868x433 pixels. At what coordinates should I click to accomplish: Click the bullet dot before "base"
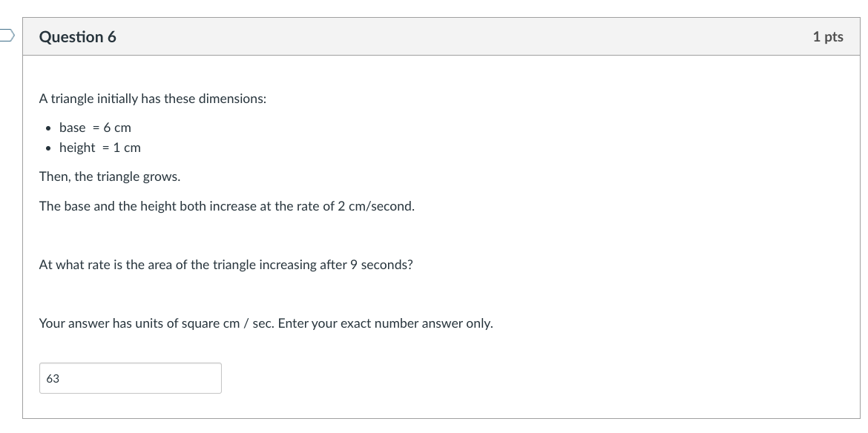(48, 128)
